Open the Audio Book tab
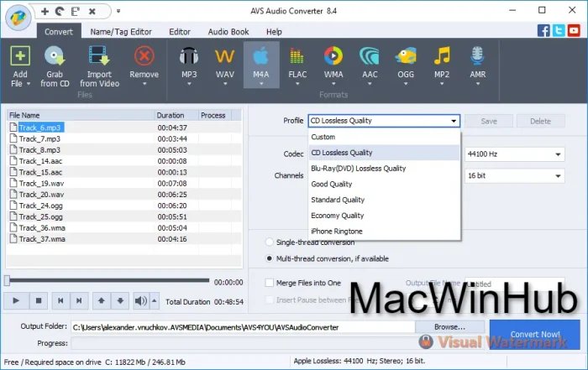This screenshot has width=588, height=370. [x=228, y=31]
